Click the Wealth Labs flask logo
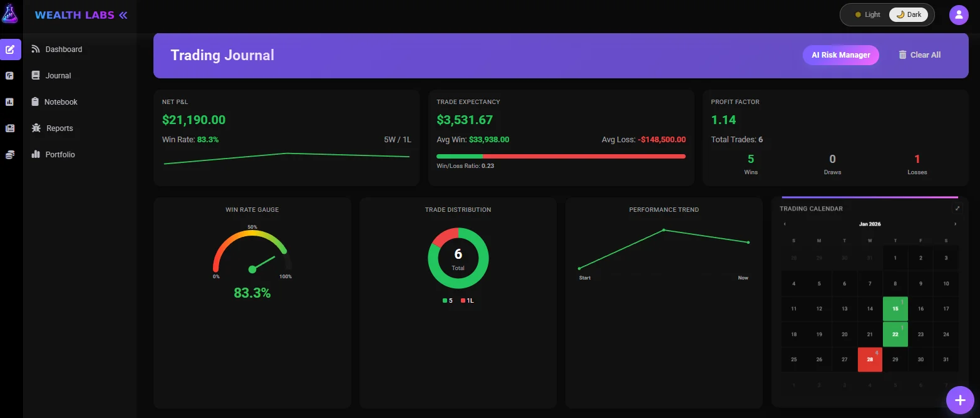This screenshot has width=980, height=418. 9,13
